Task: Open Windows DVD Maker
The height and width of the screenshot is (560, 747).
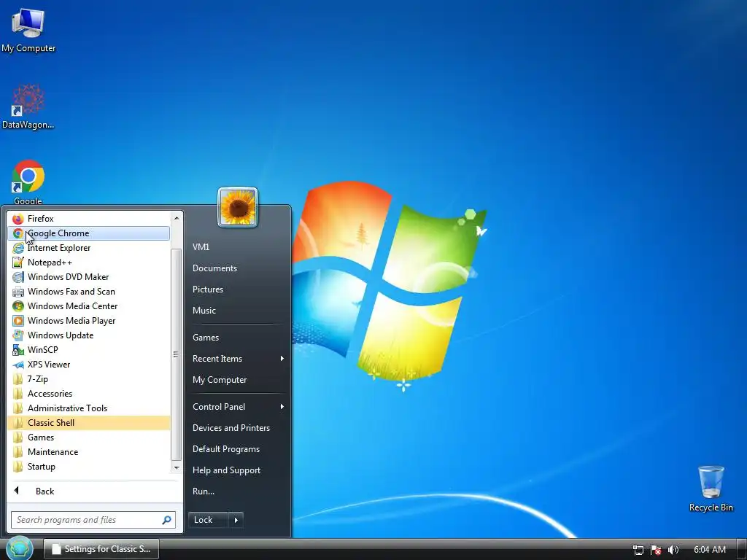Action: tap(88, 277)
